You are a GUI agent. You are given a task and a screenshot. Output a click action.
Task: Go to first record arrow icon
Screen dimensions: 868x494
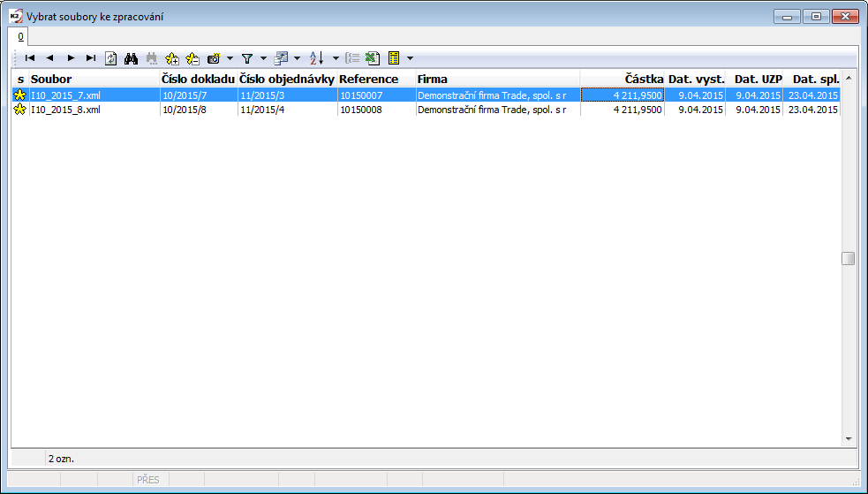[30, 58]
